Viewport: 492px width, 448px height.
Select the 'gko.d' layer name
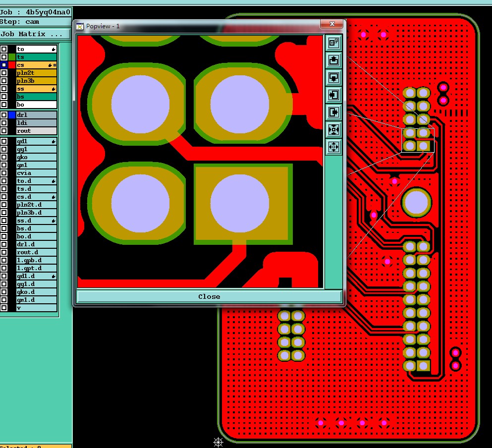tap(36, 292)
